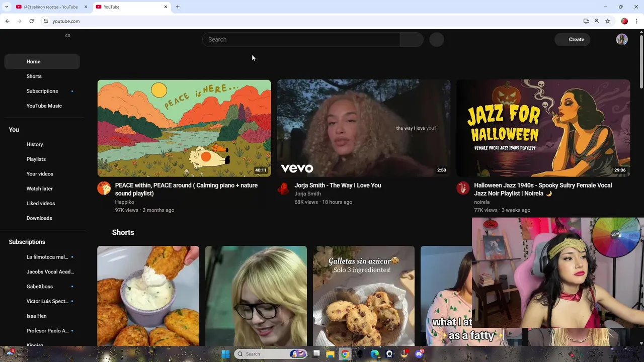Viewport: 644px width, 362px height.
Task: Bookmark this page with star icon
Action: pyautogui.click(x=608, y=21)
